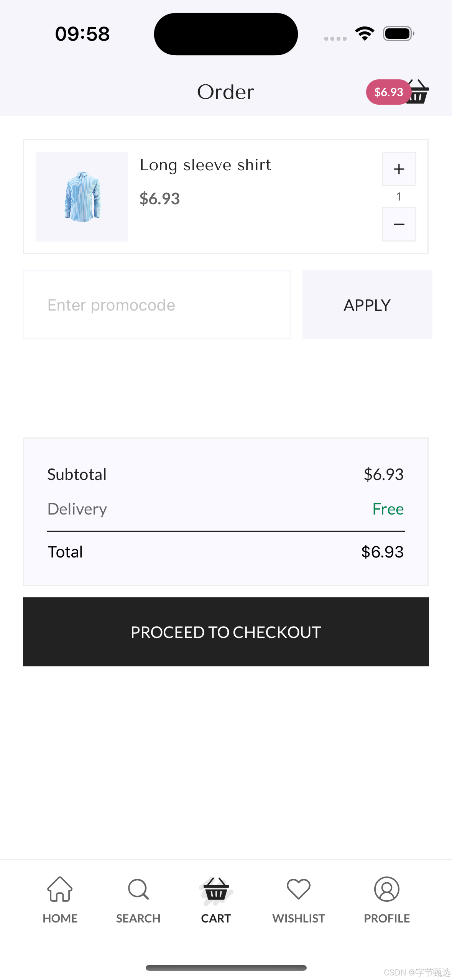The height and width of the screenshot is (980, 452).
Task: Go to the Home tab icon
Action: tap(60, 889)
